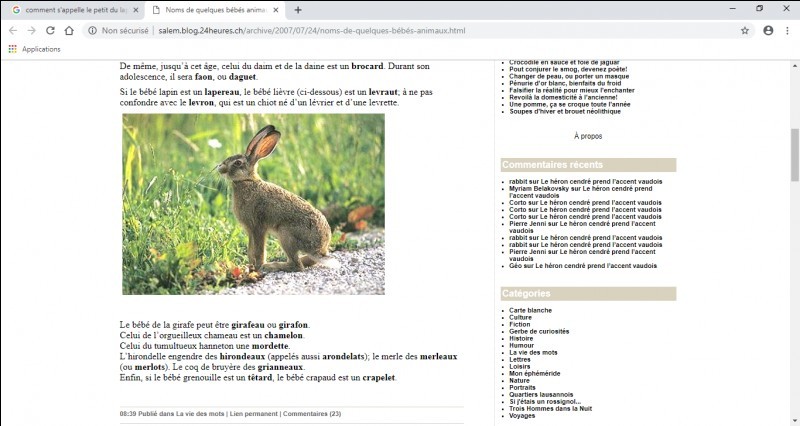The width and height of the screenshot is (800, 426).
Task: Open the Applications shortcut grid icon
Action: (13, 49)
